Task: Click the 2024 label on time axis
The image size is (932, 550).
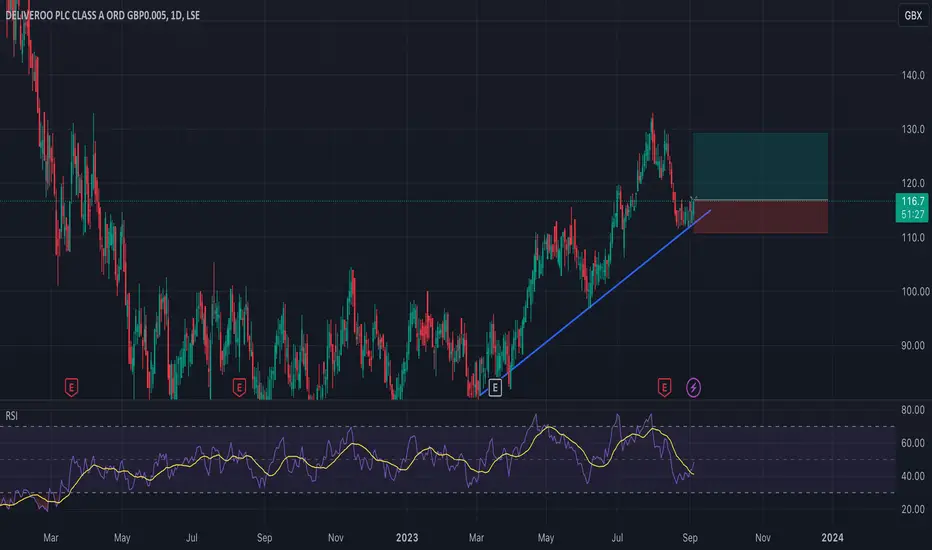Action: click(x=832, y=538)
